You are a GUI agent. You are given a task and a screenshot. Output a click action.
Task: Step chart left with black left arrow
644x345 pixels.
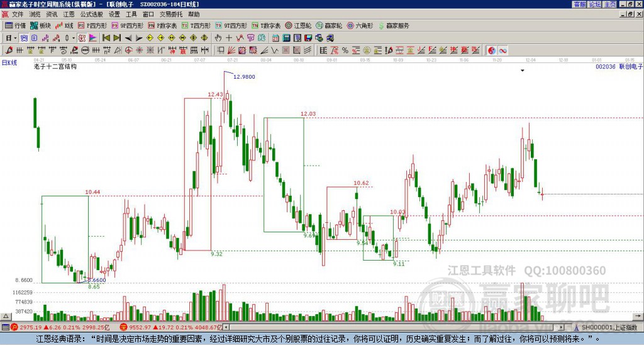click(128, 38)
